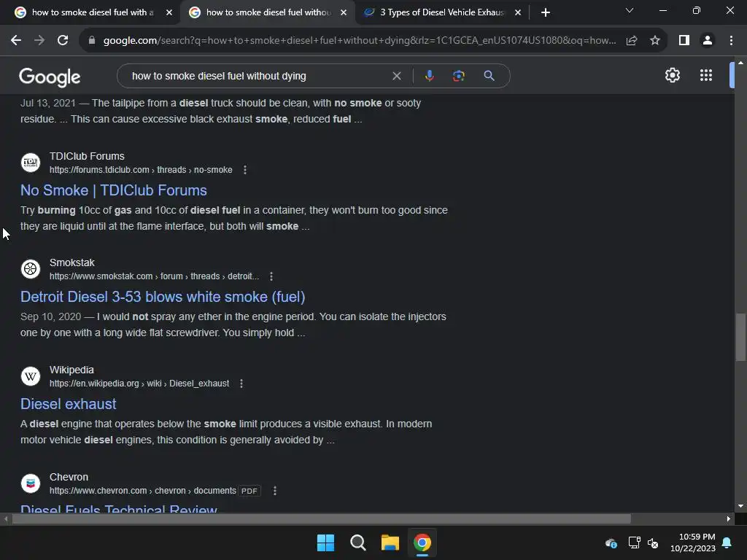This screenshot has height=560, width=747.
Task: Open notification bell in tray
Action: click(x=727, y=542)
